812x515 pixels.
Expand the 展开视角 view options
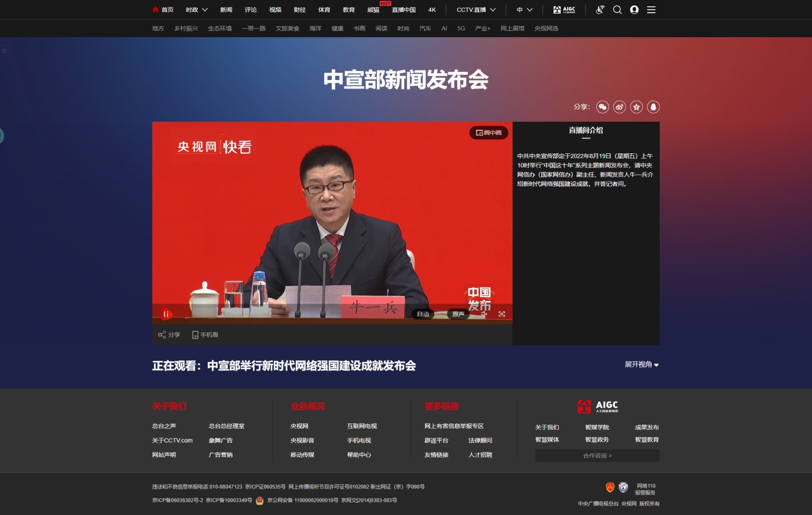(642, 364)
